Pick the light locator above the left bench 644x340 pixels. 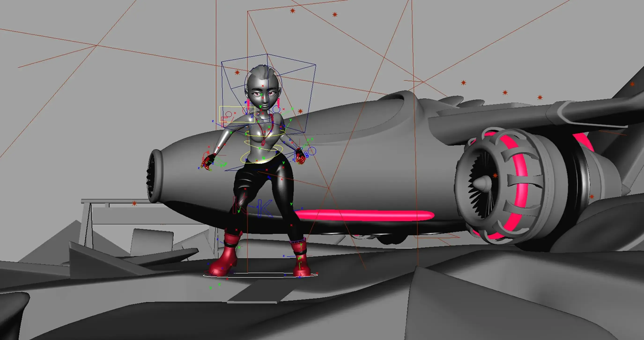[134, 204]
